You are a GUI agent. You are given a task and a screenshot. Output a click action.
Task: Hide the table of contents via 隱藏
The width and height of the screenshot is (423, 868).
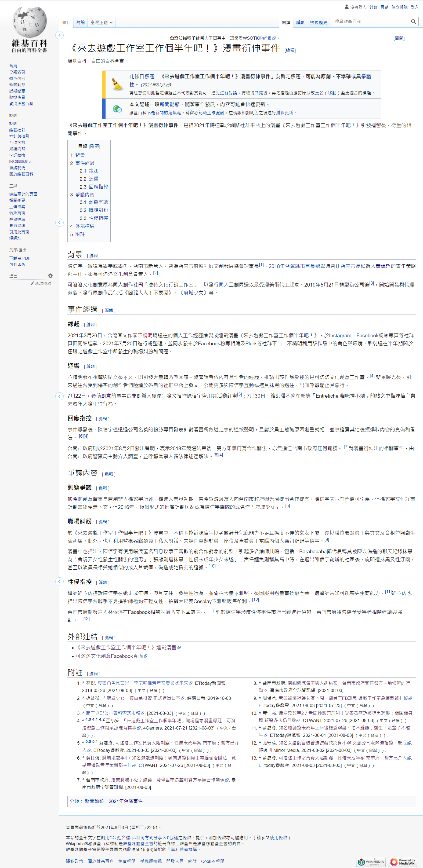(x=95, y=146)
